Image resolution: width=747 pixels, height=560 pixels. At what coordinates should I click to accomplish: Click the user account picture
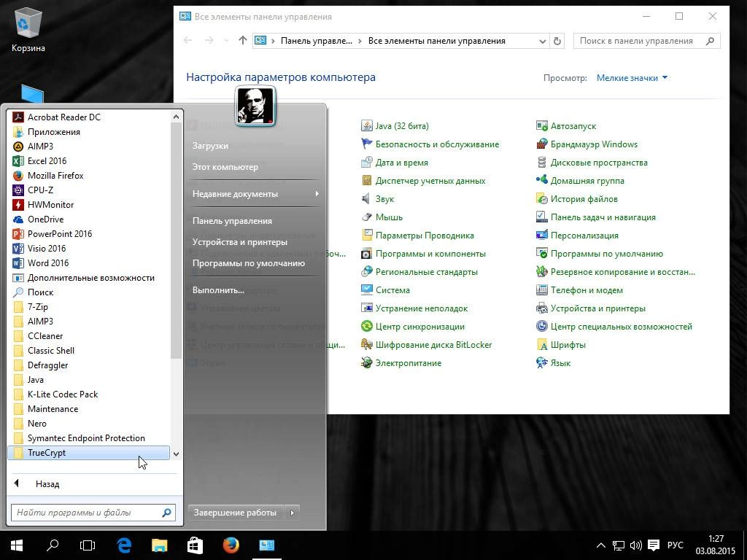(256, 106)
